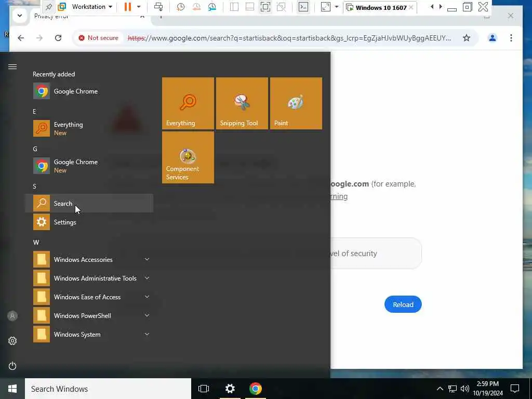The height and width of the screenshot is (399, 532).
Task: Click the Not secure site indicator
Action: click(98, 38)
